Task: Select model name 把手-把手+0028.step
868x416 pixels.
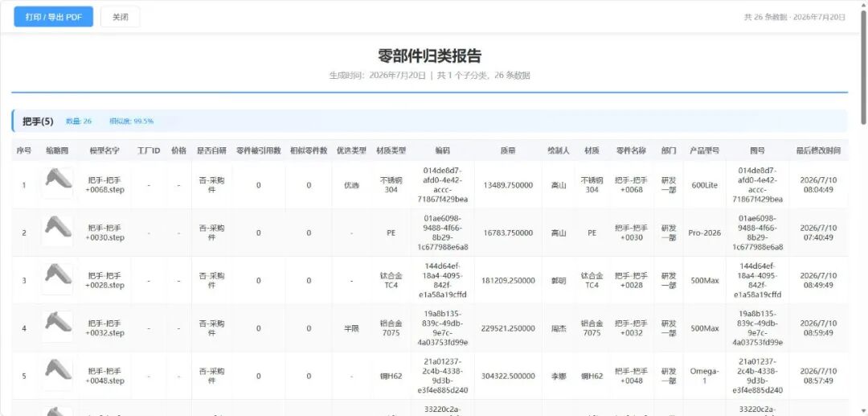Action: click(104, 280)
